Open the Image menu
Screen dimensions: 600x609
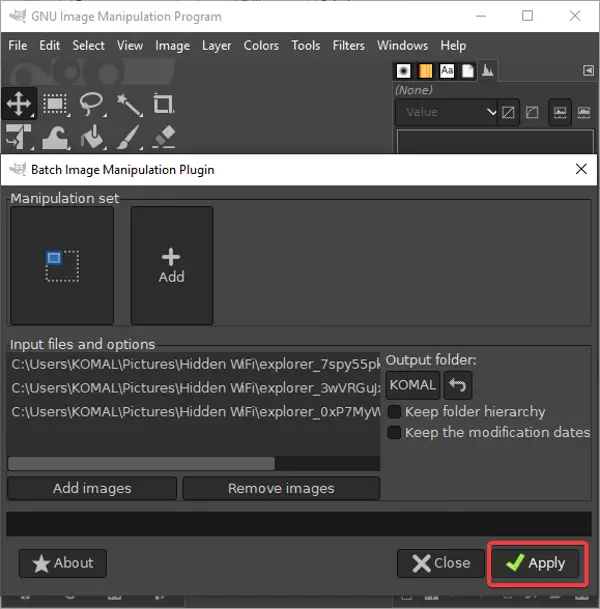(172, 45)
